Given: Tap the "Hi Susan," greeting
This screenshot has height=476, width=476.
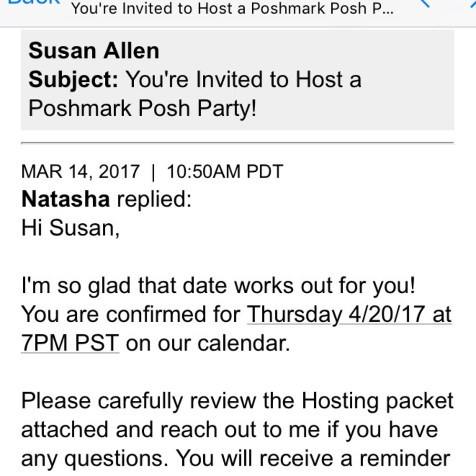Looking at the screenshot, I should 70,228.
